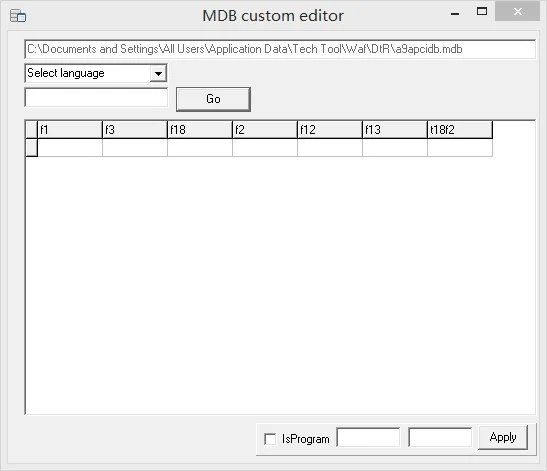
Task: Select the f3 column header
Action: pyautogui.click(x=135, y=130)
